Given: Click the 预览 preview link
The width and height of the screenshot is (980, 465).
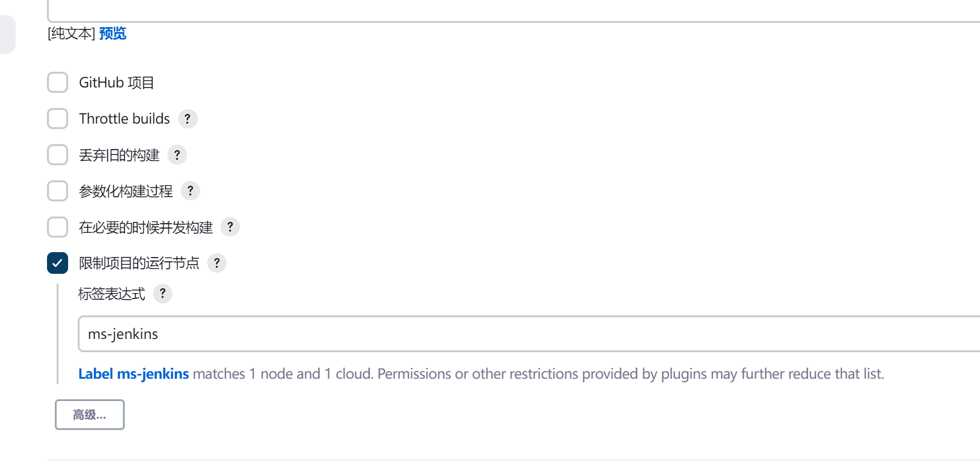Looking at the screenshot, I should pyautogui.click(x=113, y=33).
